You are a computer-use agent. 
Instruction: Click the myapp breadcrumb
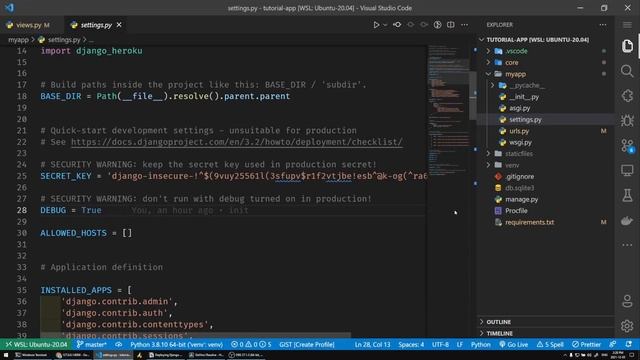click(18, 40)
